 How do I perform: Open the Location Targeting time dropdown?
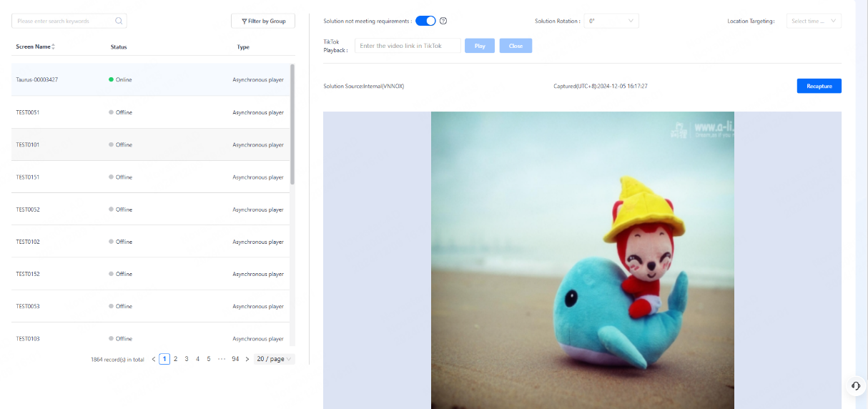point(814,21)
